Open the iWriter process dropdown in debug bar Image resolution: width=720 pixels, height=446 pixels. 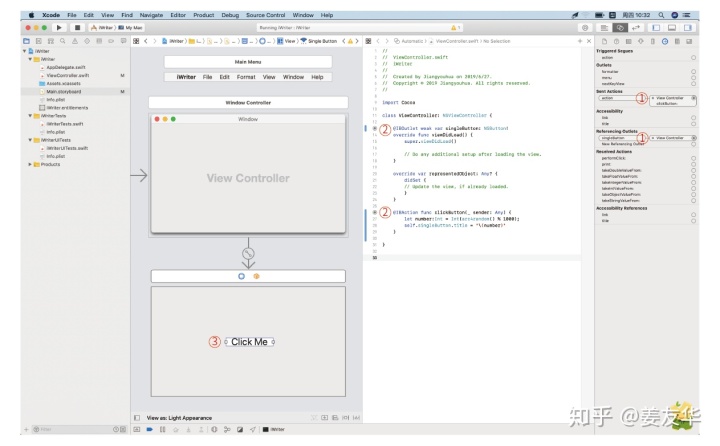point(274,429)
